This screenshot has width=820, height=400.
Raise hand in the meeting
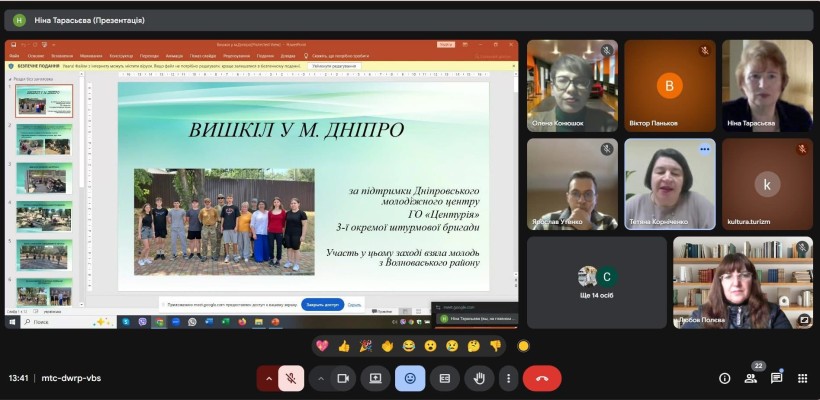click(479, 379)
